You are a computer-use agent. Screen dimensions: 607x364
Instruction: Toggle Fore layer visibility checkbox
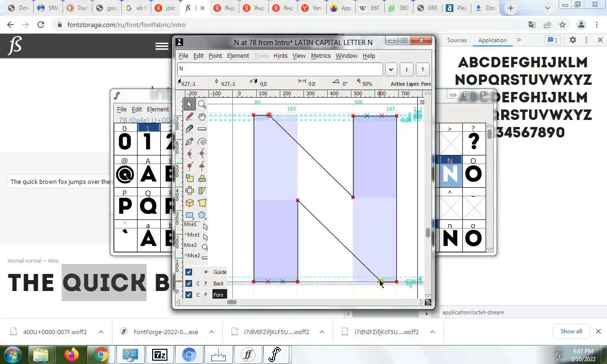(189, 295)
